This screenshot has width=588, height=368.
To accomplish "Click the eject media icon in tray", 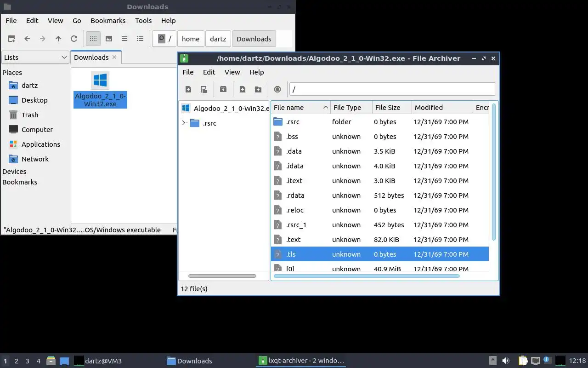I will (x=492, y=361).
